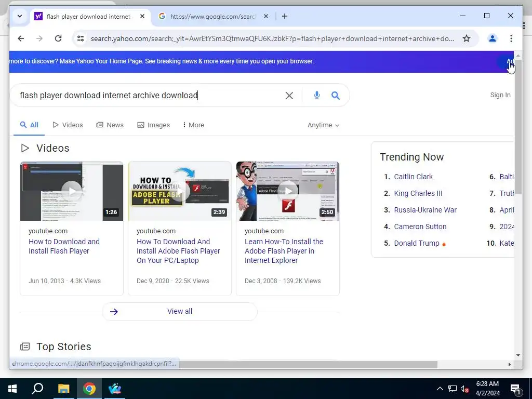Play the 2:50 Internet Explorer video thumbnail
This screenshot has height=399, width=532.
point(288,191)
